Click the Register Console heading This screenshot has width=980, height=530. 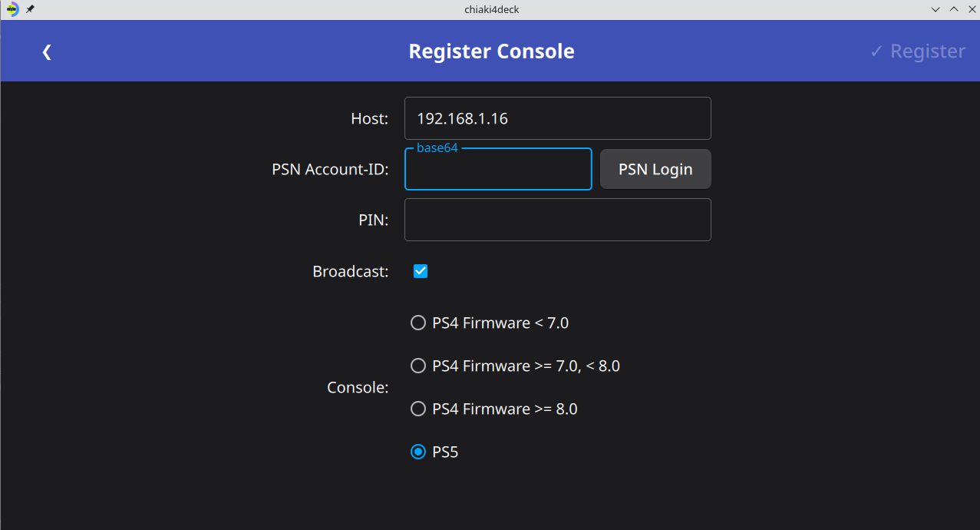(x=491, y=51)
